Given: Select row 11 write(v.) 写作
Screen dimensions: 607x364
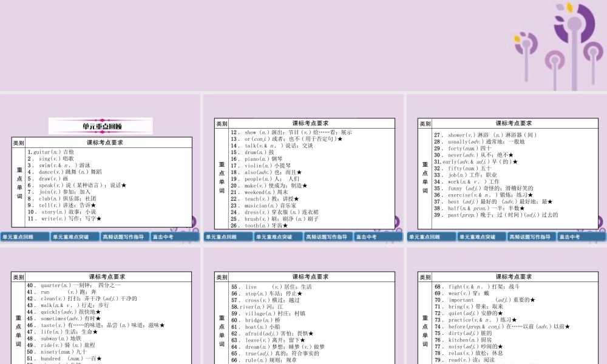Looking at the screenshot, I should (x=65, y=218).
